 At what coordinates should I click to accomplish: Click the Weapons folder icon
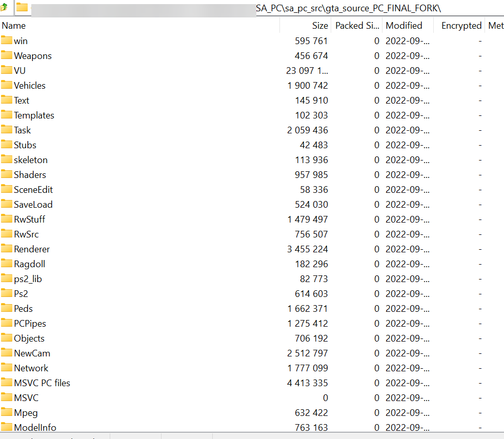tap(7, 55)
